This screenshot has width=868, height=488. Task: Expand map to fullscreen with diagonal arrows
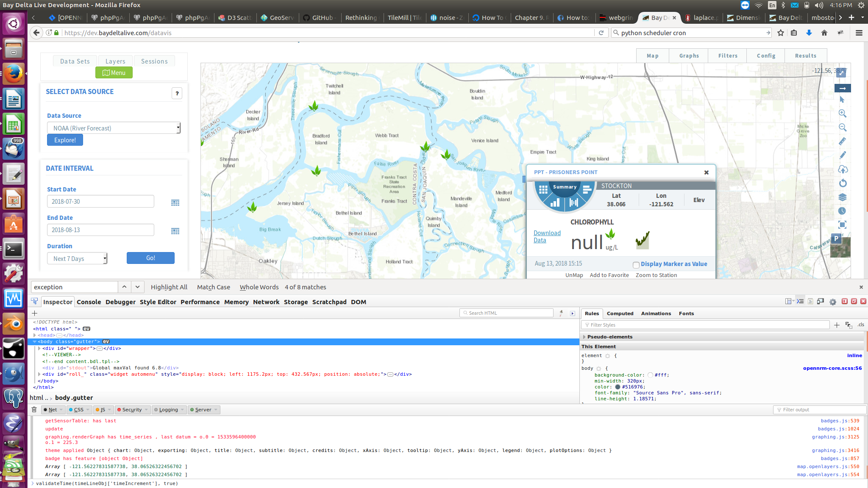(x=842, y=73)
